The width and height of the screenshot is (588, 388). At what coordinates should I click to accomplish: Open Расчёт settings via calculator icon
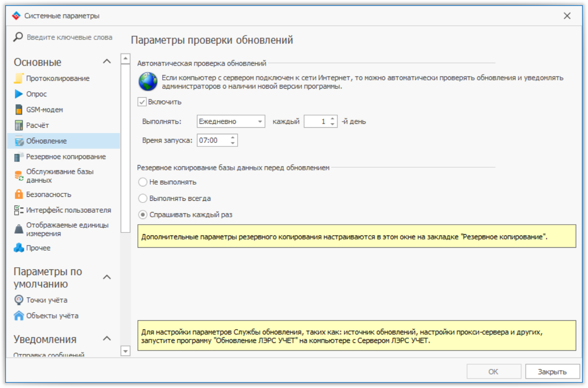pos(18,125)
